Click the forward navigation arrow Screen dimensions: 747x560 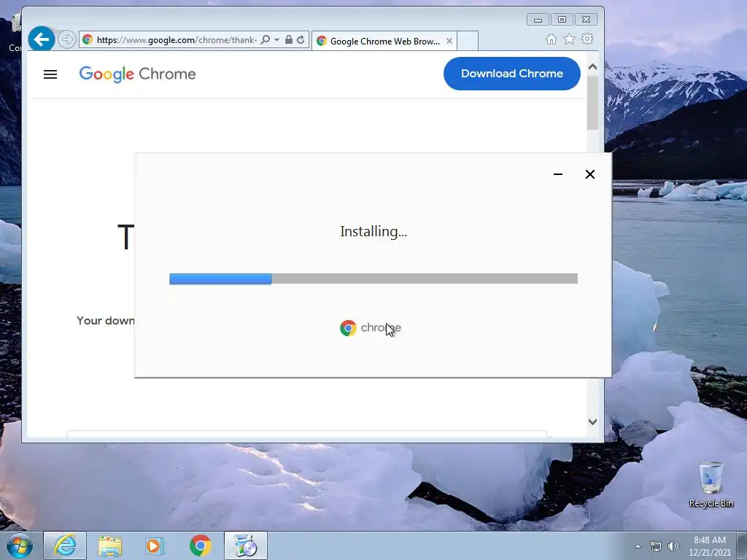(66, 39)
